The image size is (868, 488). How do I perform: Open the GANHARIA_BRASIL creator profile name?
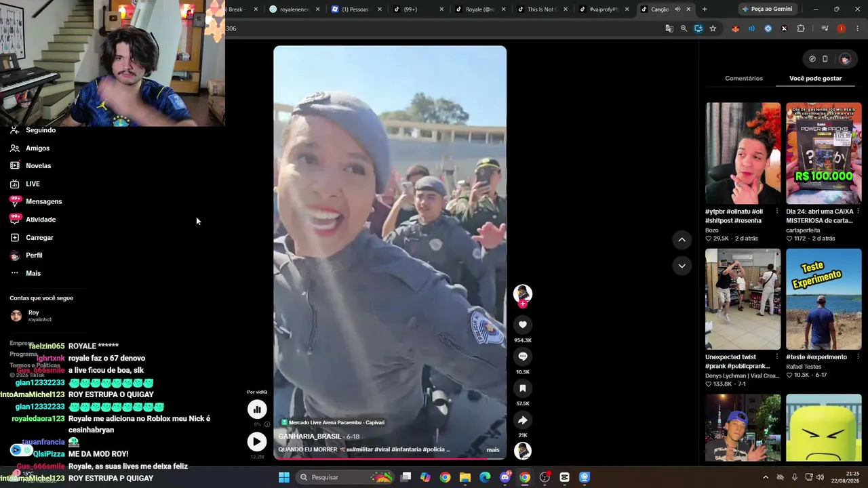coord(309,436)
